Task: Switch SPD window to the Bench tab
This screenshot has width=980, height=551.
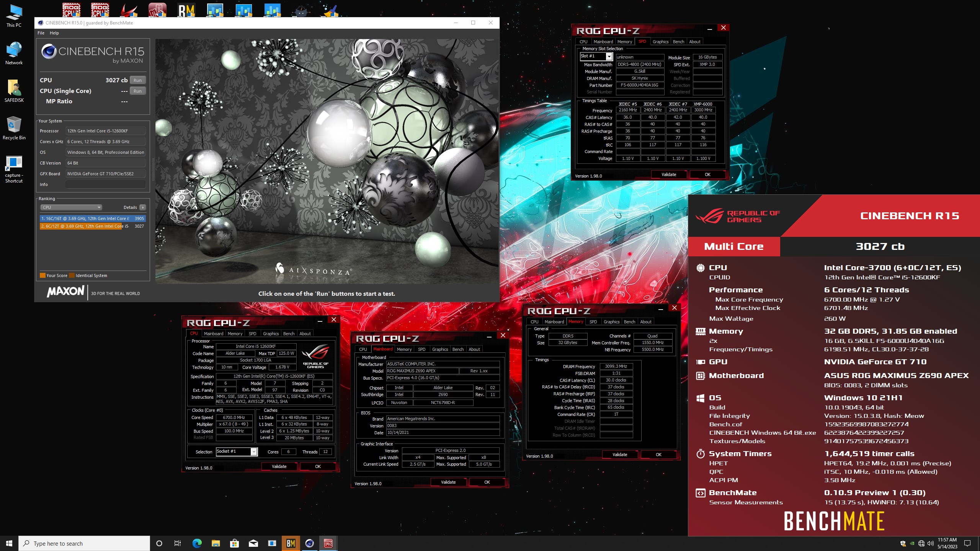Action: tap(678, 42)
